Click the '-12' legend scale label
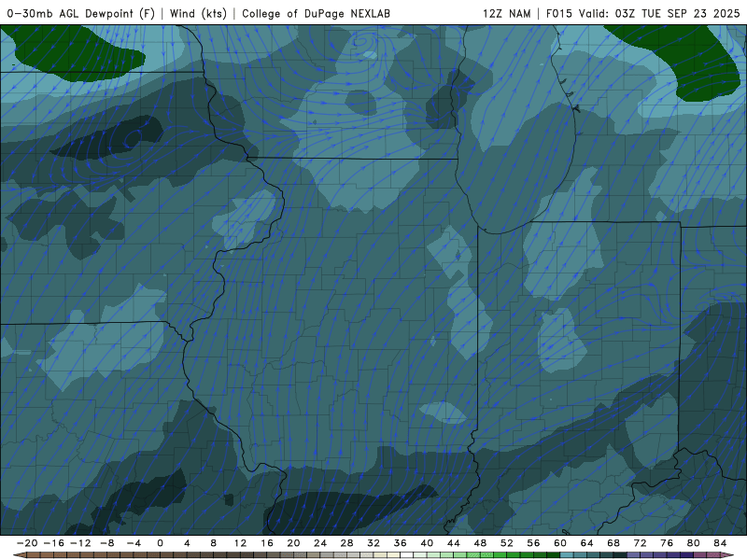 pos(80,543)
